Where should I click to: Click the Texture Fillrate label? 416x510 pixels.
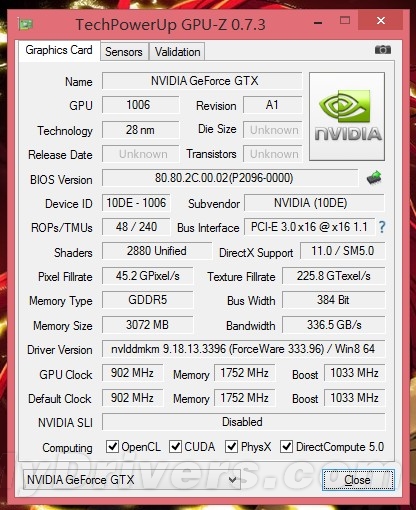tap(241, 277)
